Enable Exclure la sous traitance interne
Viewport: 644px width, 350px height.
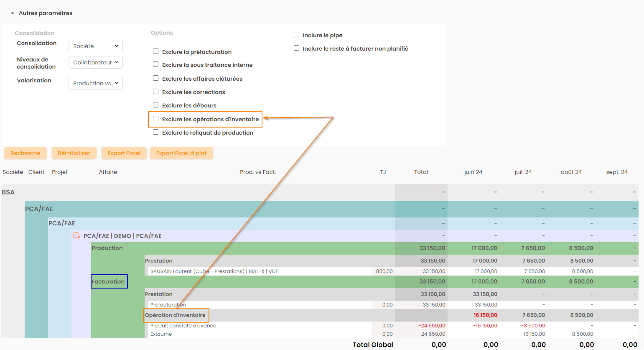tap(156, 64)
